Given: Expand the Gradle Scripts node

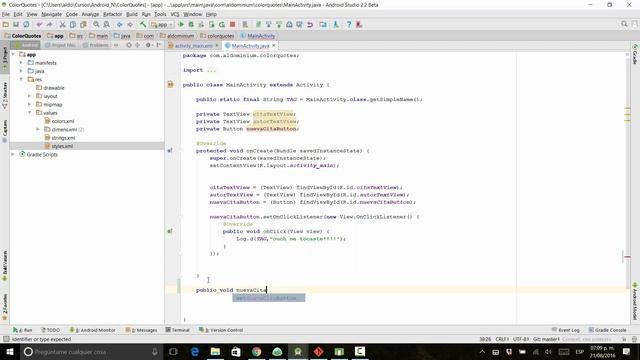Looking at the screenshot, I should coord(13,154).
